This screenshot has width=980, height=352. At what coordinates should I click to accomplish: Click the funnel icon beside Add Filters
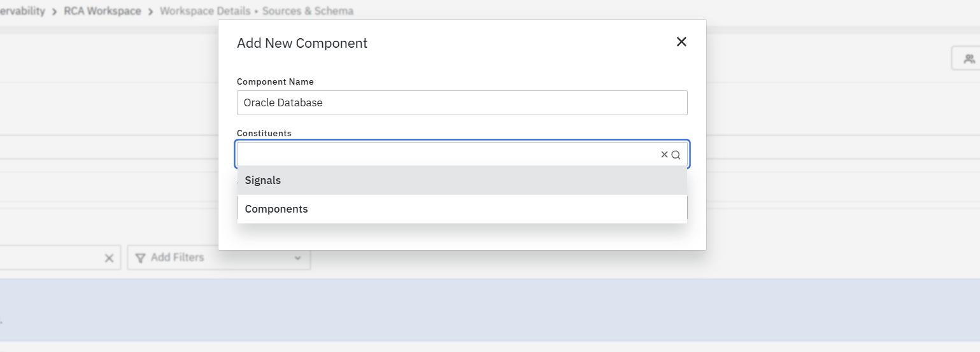pos(141,258)
